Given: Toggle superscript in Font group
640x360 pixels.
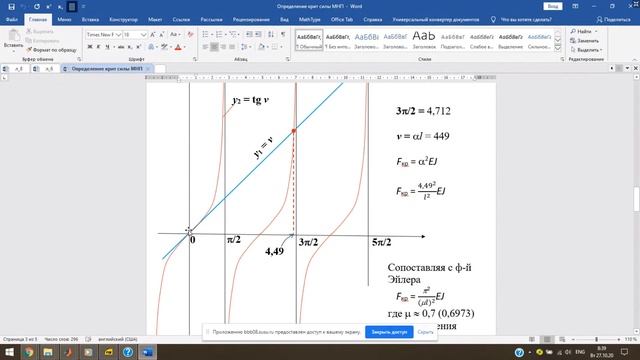Looking at the screenshot, I should pos(139,47).
